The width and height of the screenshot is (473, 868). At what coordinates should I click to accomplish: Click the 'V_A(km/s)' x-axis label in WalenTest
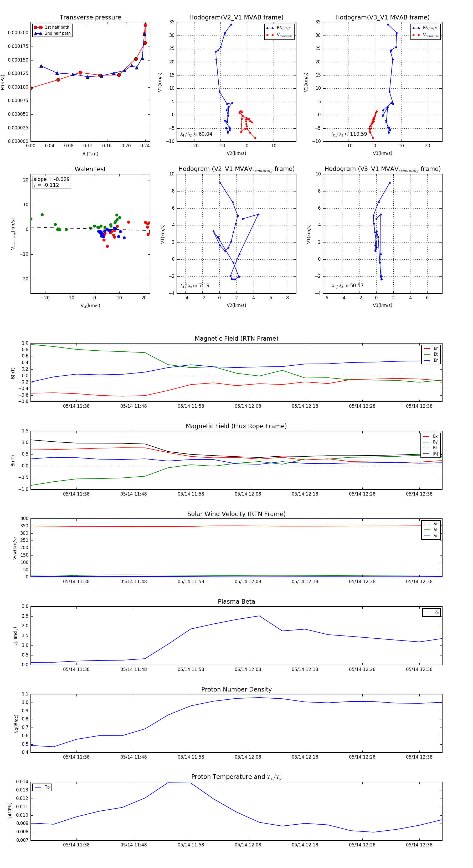(x=90, y=306)
